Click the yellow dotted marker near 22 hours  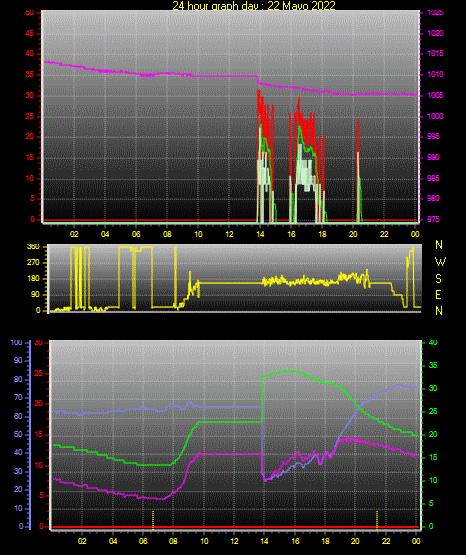(x=377, y=520)
